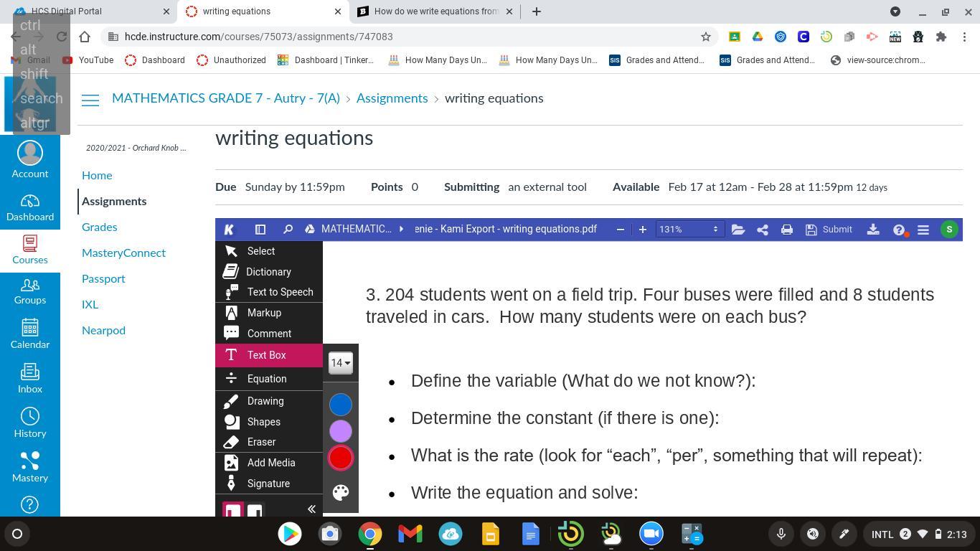Open IXL course link
The image size is (980, 551).
pyautogui.click(x=90, y=304)
